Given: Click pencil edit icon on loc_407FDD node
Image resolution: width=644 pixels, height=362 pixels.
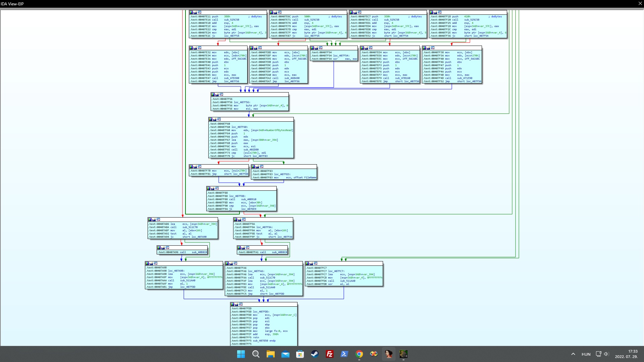Looking at the screenshot, I should coord(236,304).
